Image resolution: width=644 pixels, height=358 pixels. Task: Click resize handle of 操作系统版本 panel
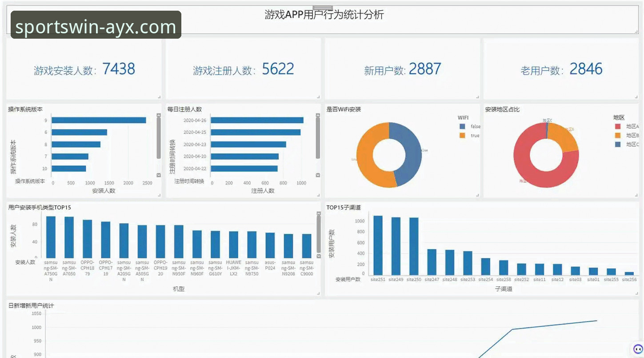(159, 195)
